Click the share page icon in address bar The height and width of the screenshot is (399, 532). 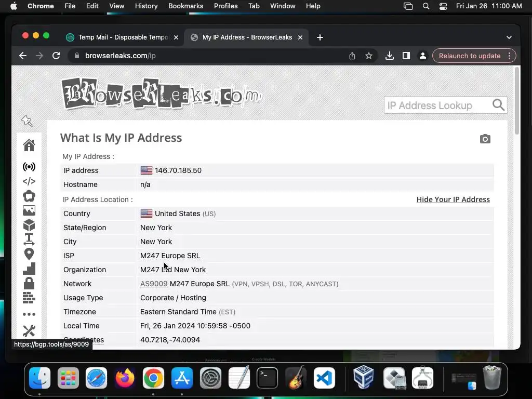[352, 56]
